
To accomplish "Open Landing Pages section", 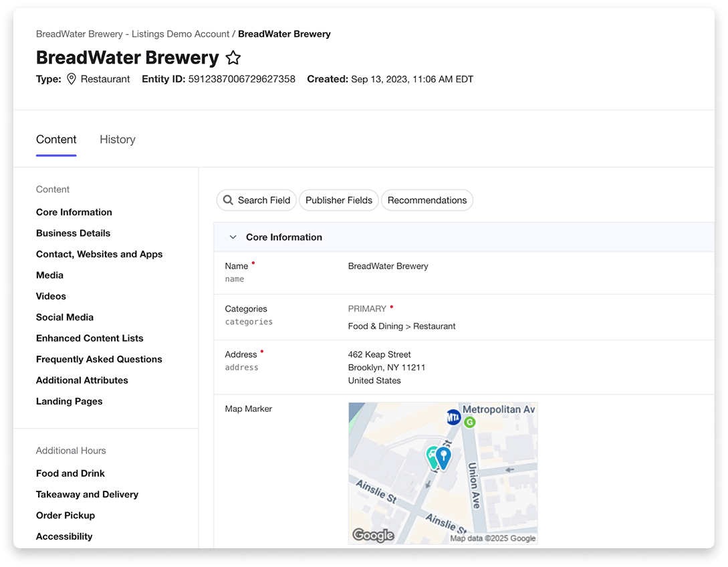I will click(70, 401).
